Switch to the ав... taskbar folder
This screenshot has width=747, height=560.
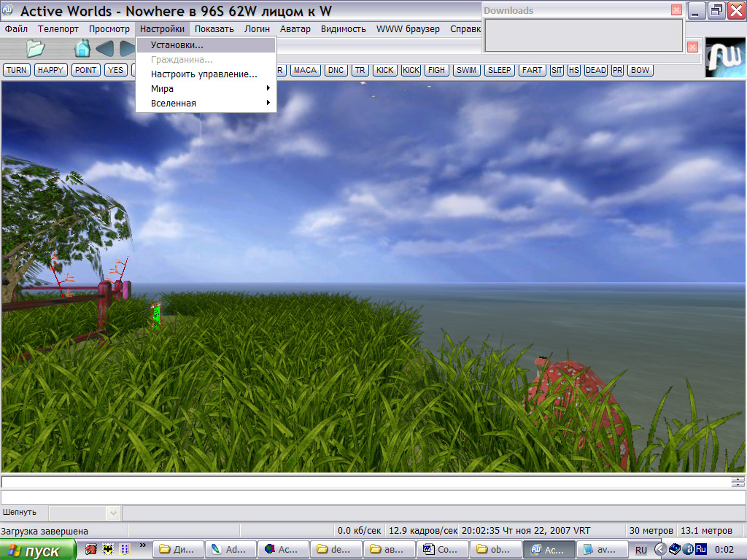coord(388,550)
